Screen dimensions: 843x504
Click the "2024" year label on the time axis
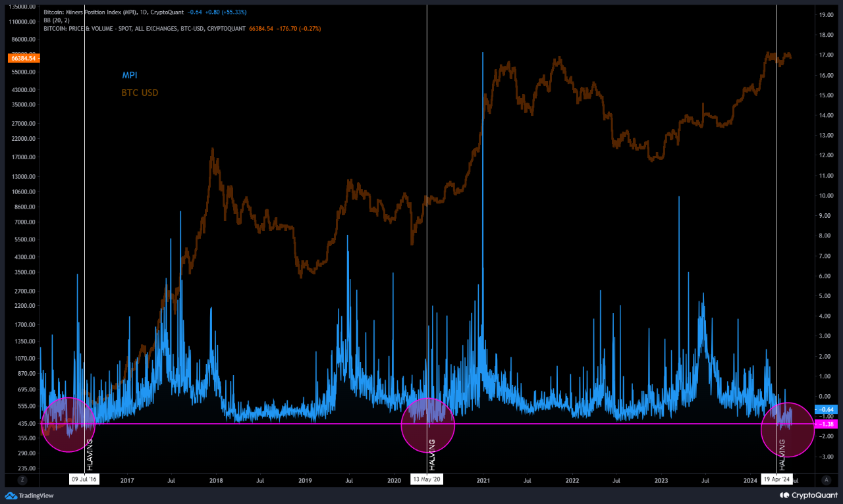[750, 480]
